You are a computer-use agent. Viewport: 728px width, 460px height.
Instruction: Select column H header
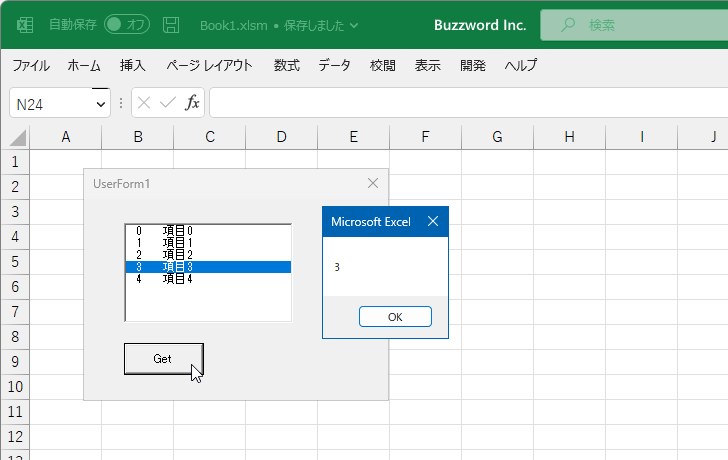[x=570, y=137]
